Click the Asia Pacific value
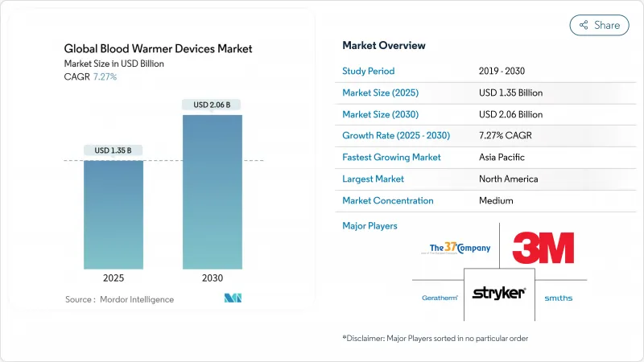 (500, 157)
